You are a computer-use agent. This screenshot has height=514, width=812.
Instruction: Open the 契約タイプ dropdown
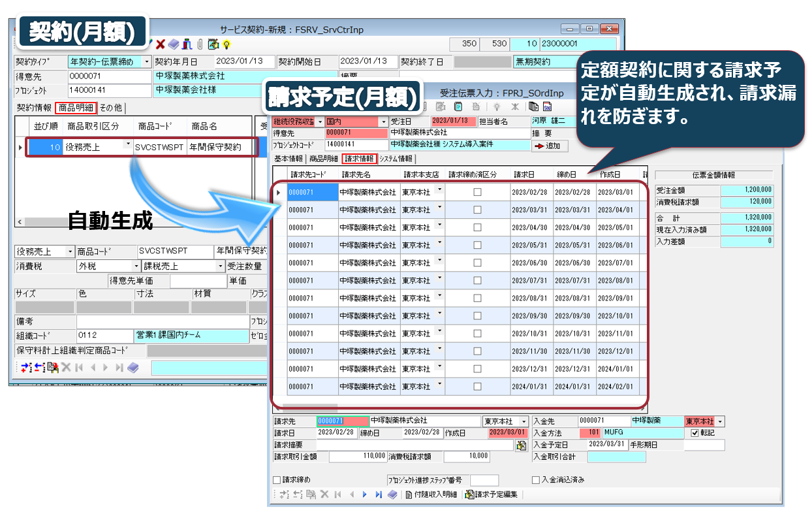(146, 62)
